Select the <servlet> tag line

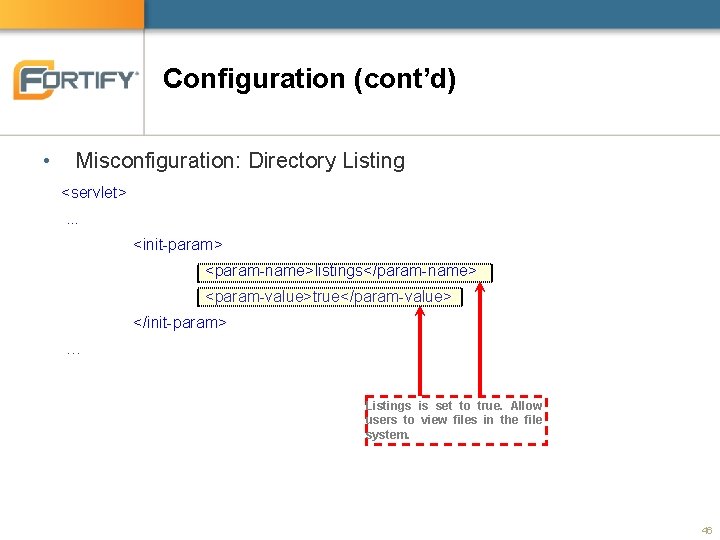coord(94,192)
